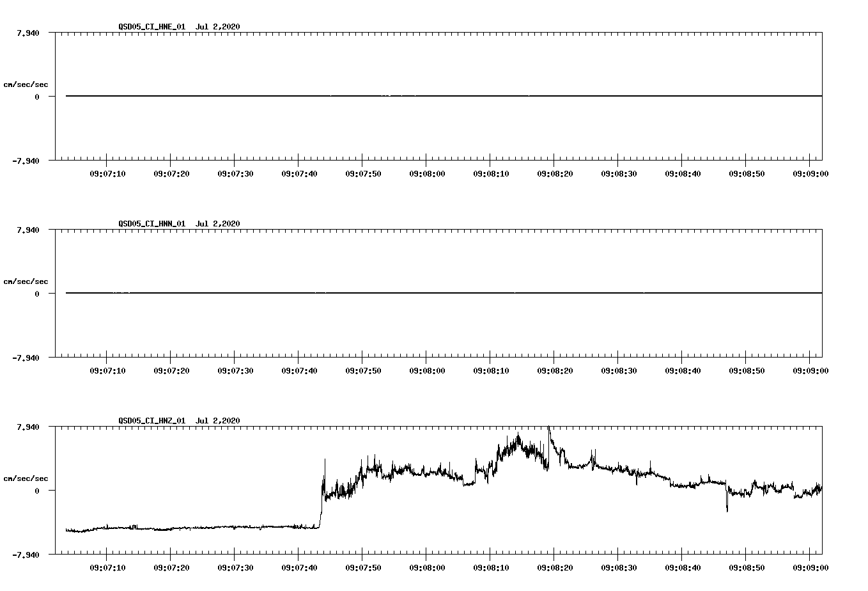868x591 pixels.
Task: Click the -7.940 lower limit on HNE plot
Action: tap(27, 161)
